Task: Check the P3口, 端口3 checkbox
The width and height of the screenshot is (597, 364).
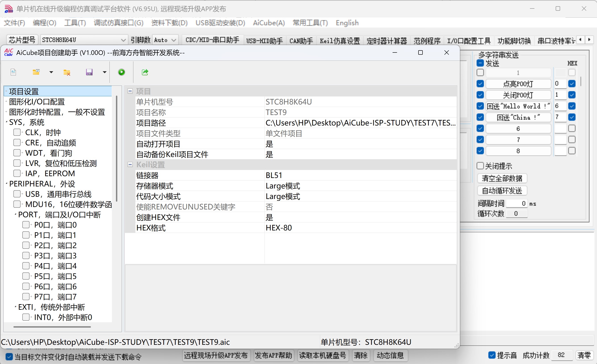Action: coord(26,255)
